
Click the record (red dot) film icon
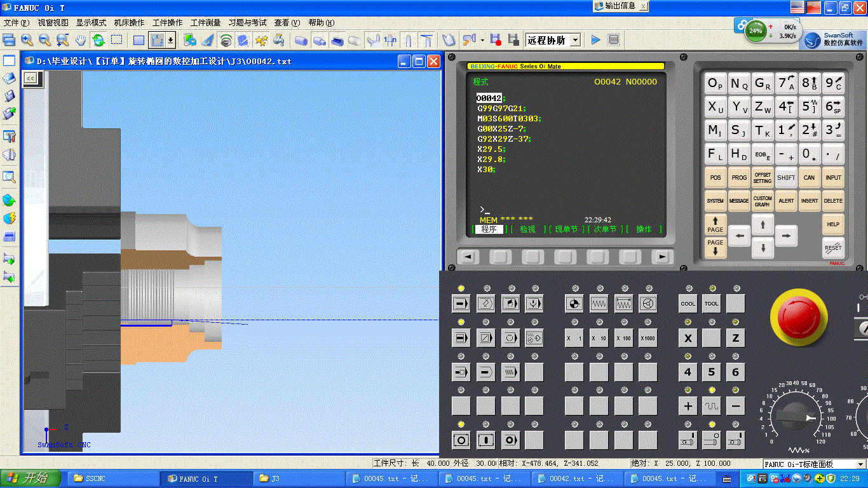click(496, 40)
